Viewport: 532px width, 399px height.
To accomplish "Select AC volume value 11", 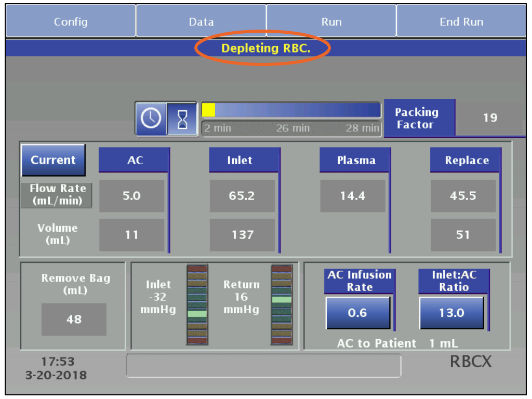I will coord(131,235).
